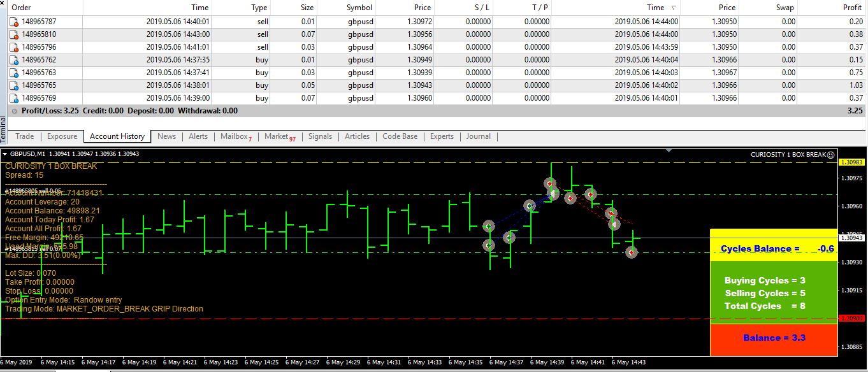Switch to the Trade tab
868x372 pixels.
pyautogui.click(x=25, y=136)
